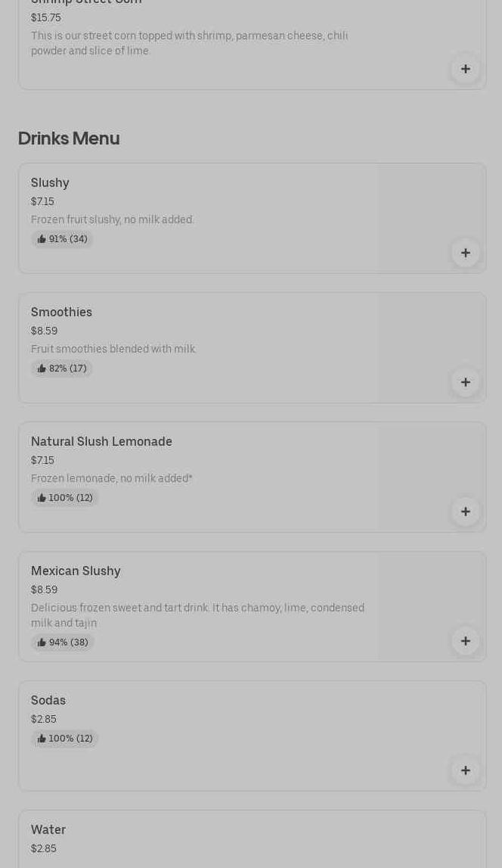The image size is (502, 868).
Task: Select the Sodas menu item
Action: 252,736
